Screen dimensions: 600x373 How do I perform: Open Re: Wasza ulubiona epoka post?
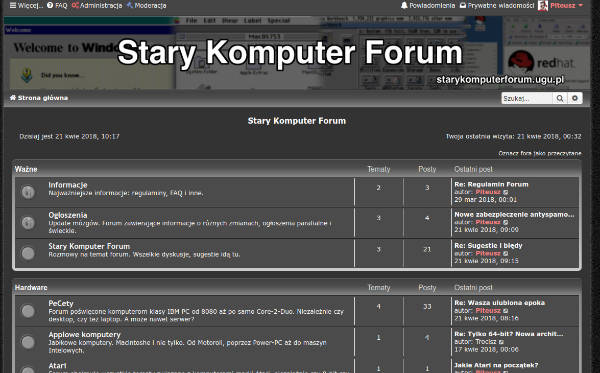point(500,303)
